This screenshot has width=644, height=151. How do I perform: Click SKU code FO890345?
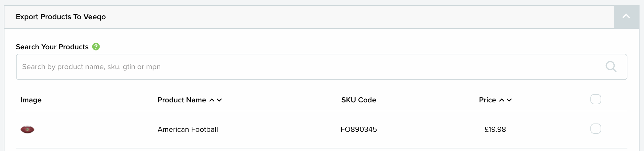(359, 129)
